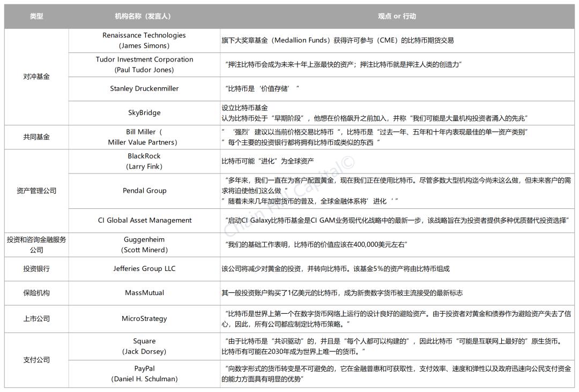The width and height of the screenshot is (579, 392).
Task: Select the BlackRock (Larry Fink) cell
Action: click(x=144, y=161)
